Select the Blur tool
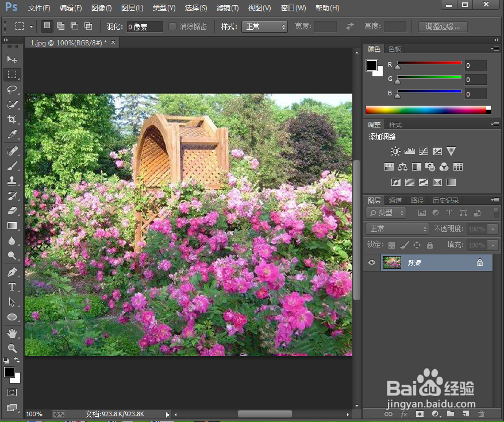The width and height of the screenshot is (504, 422). click(x=12, y=241)
